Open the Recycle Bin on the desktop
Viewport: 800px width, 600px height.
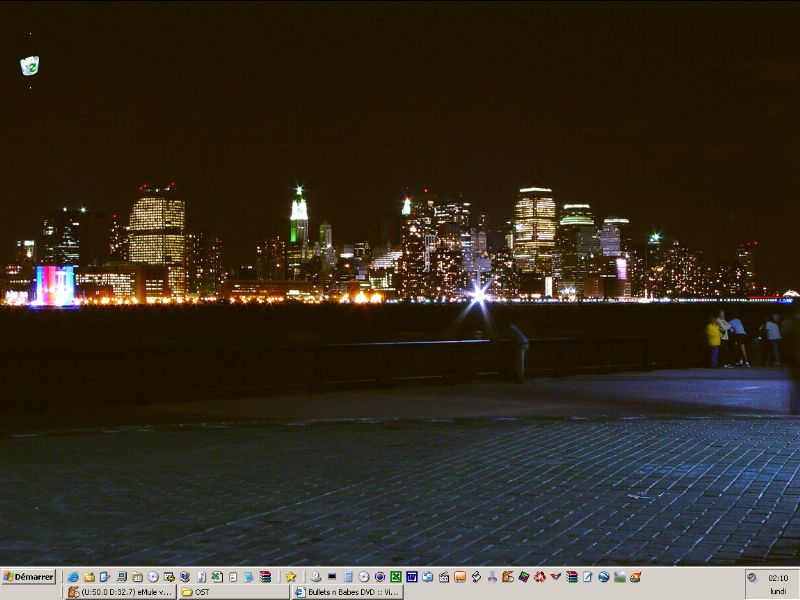[x=30, y=66]
